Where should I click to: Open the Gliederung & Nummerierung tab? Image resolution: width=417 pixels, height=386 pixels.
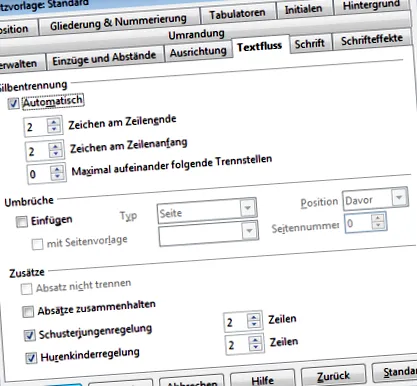[118, 22]
